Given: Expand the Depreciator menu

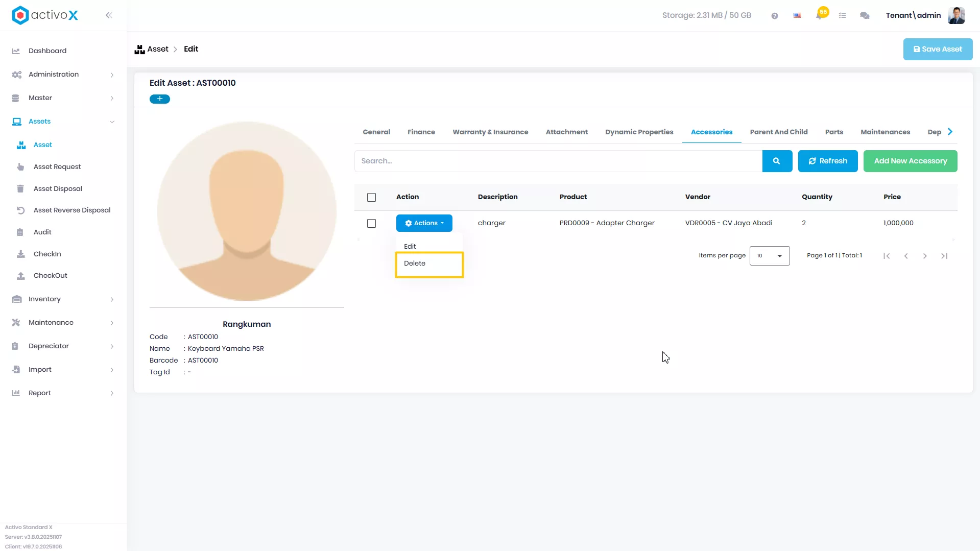Looking at the screenshot, I should point(63,346).
